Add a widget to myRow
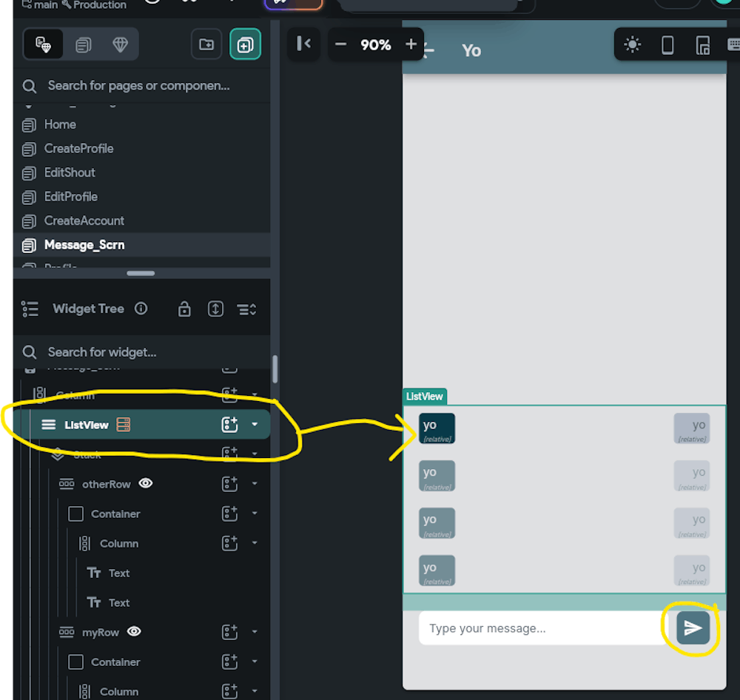Screen dimensions: 740x700 coord(230,632)
